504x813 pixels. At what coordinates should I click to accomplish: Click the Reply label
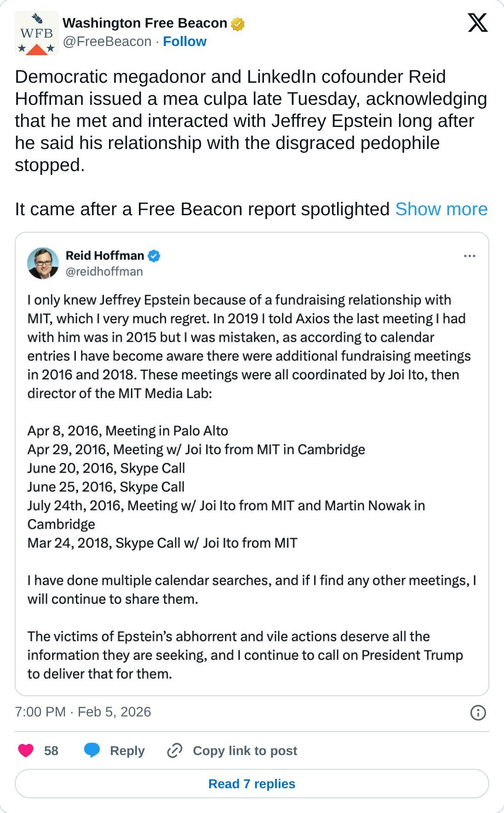[127, 750]
